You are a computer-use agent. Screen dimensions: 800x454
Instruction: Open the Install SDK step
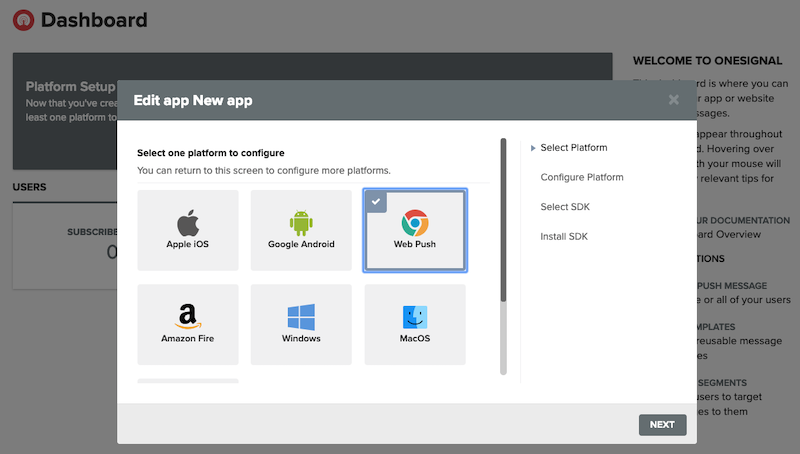[x=564, y=236]
